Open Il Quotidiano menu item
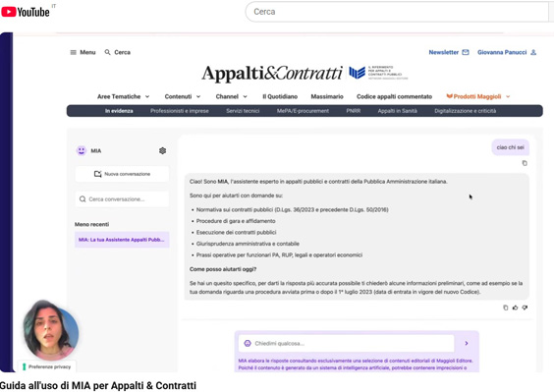The image size is (554, 392). point(280,96)
